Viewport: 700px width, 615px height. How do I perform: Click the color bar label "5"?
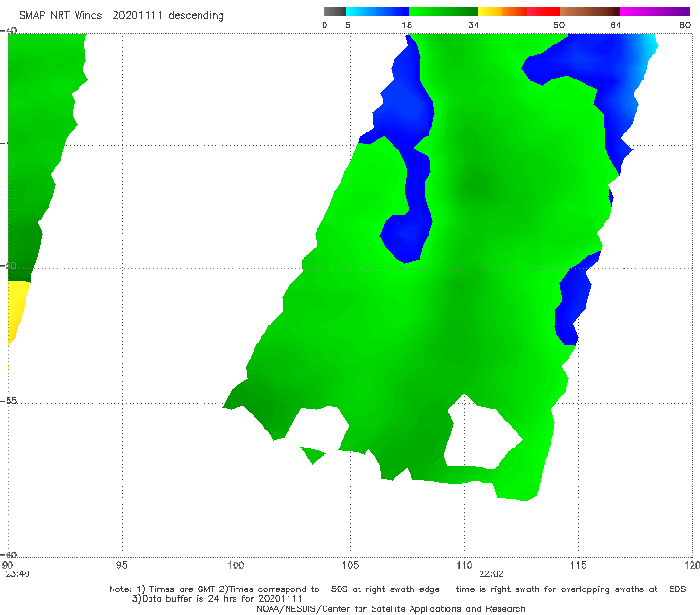[x=348, y=26]
